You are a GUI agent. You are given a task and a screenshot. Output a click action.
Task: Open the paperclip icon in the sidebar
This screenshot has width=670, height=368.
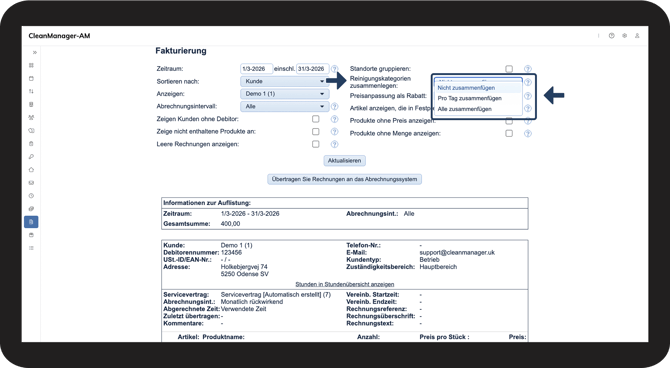coord(31,209)
